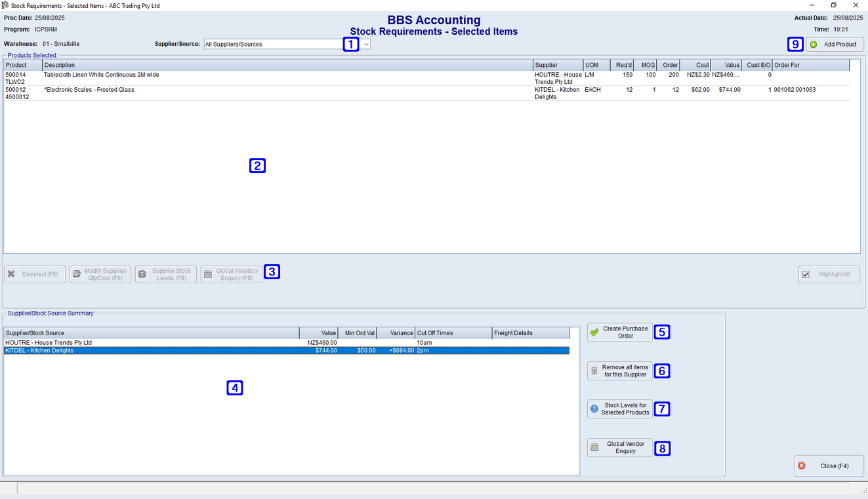Viewport: 868px width, 499px height.
Task: Click the Modify Supplier/Qty/Cost icon
Action: pyautogui.click(x=77, y=274)
